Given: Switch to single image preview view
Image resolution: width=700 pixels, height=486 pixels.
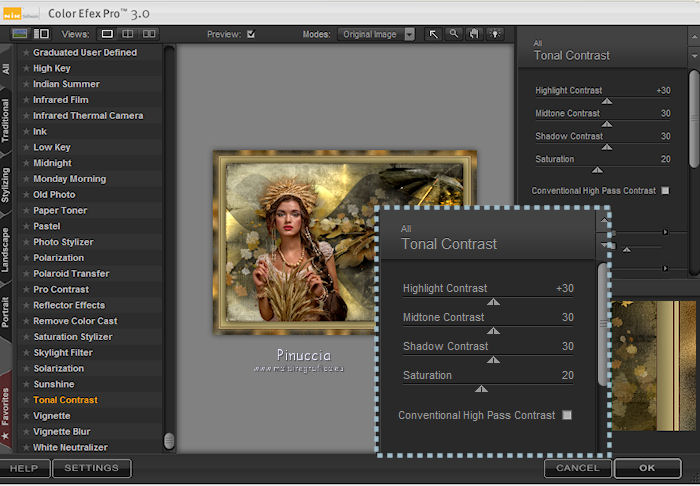Looking at the screenshot, I should coord(108,34).
